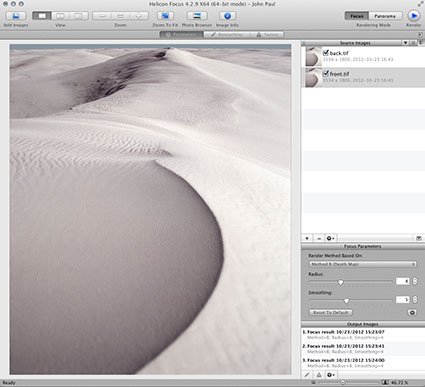Open the Render Method Based On dropdown
This screenshot has height=387, width=425.
tap(363, 264)
